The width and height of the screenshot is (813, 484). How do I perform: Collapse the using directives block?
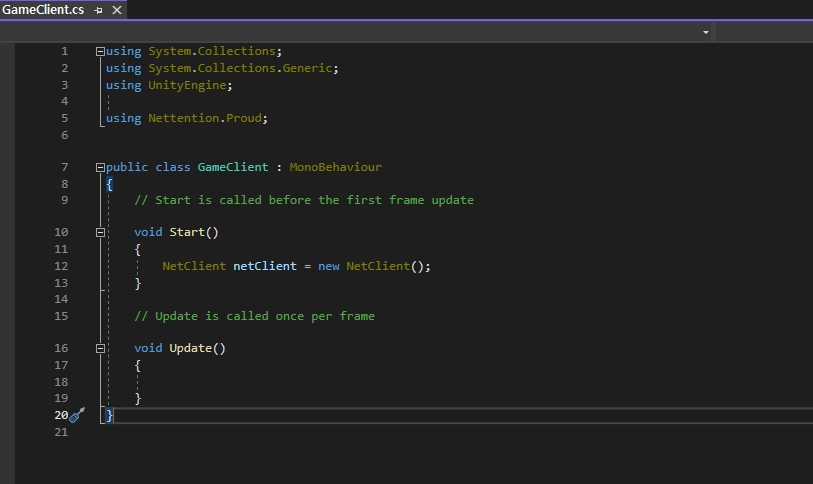99,51
